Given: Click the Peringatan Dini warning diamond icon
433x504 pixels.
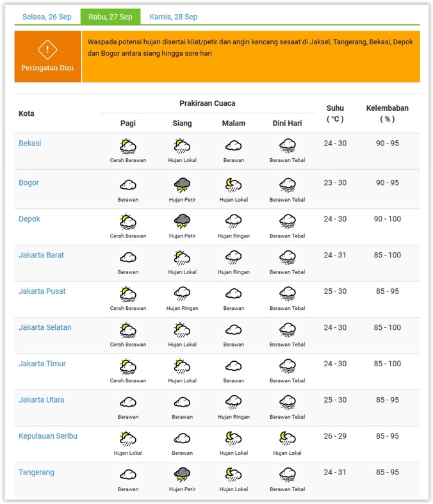Looking at the screenshot, I should (47, 49).
